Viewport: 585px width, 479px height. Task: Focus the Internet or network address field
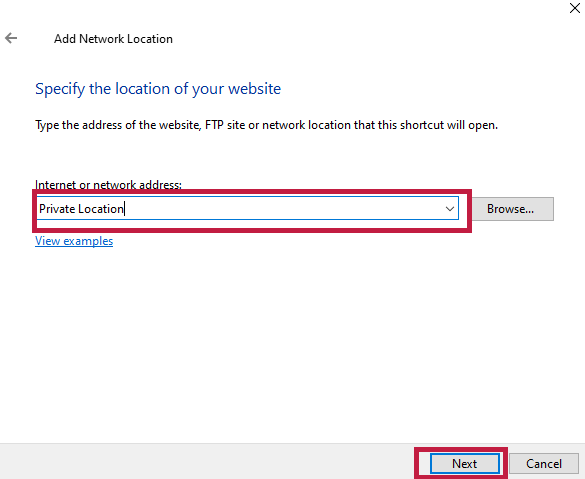click(x=247, y=209)
